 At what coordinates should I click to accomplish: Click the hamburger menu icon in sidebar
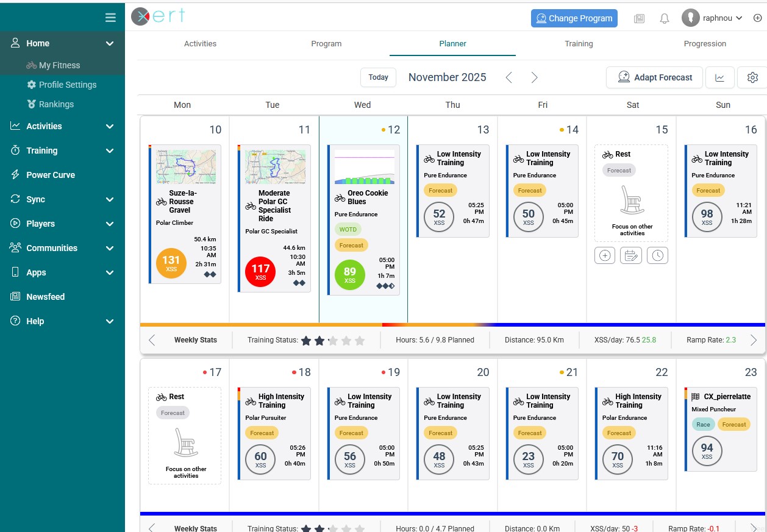(110, 18)
